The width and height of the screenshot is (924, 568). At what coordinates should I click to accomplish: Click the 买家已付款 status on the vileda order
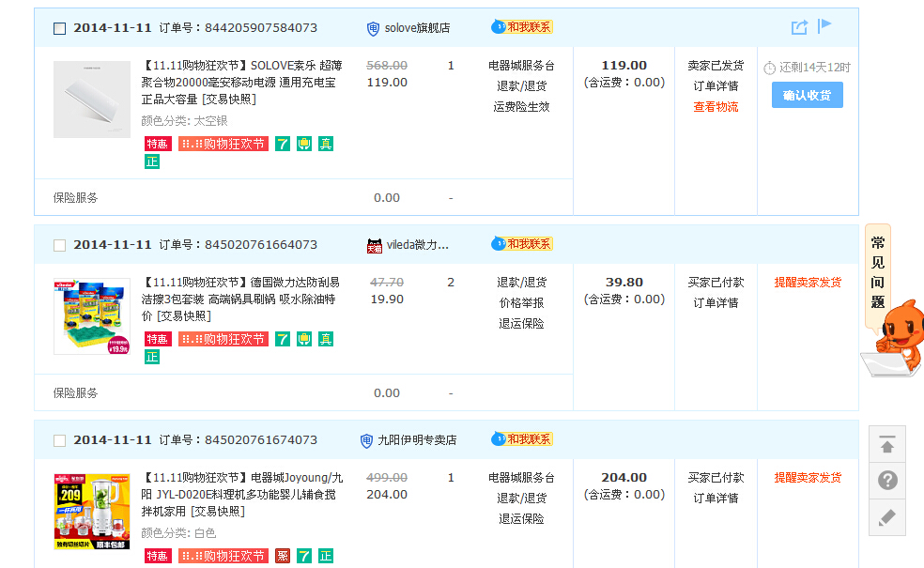pos(716,283)
